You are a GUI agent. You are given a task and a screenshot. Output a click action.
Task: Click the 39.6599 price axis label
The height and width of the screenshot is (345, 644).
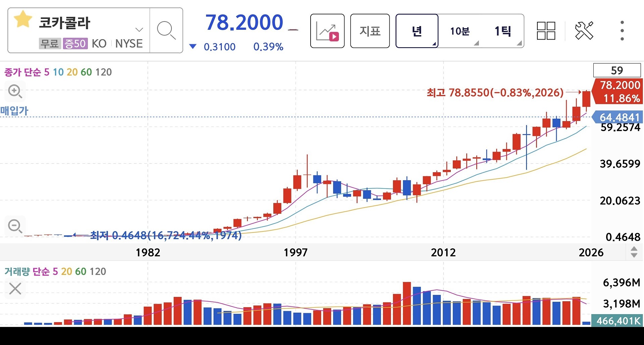click(620, 164)
